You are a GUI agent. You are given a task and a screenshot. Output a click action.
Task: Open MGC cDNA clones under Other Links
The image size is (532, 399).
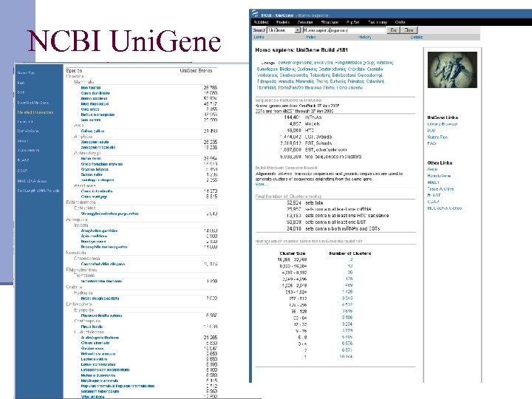(445, 208)
